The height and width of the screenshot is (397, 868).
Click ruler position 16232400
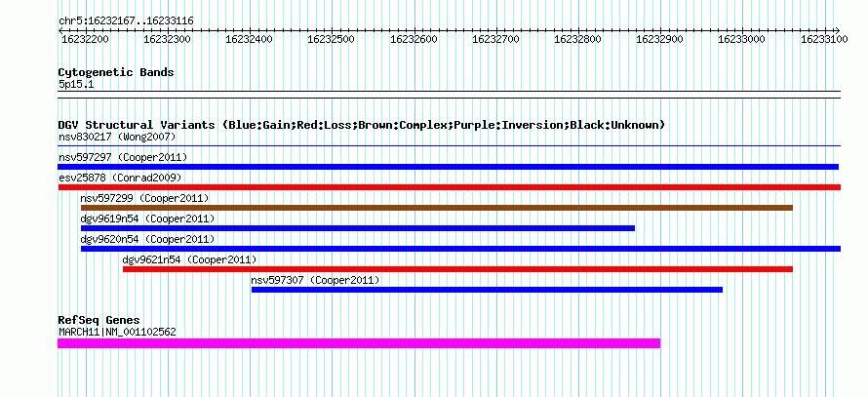pos(250,39)
